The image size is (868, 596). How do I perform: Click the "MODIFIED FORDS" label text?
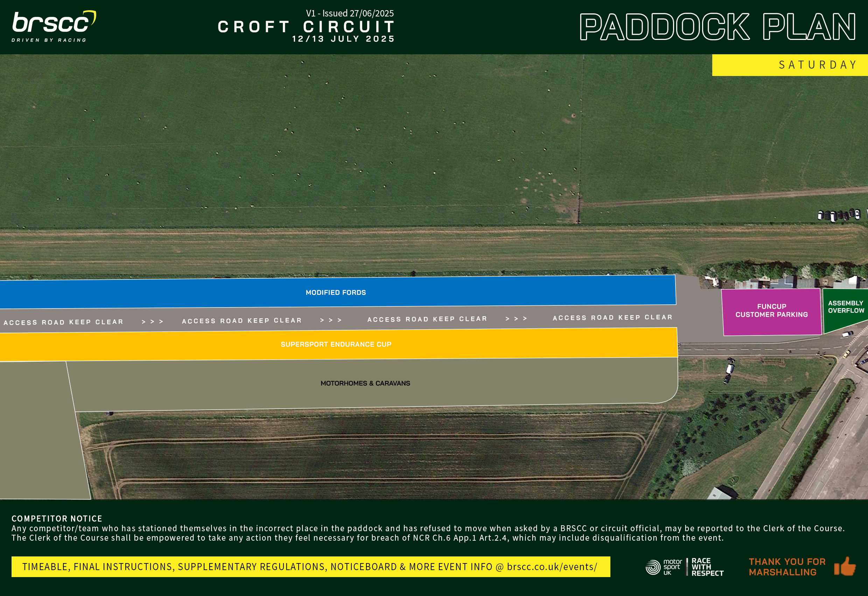coord(336,293)
